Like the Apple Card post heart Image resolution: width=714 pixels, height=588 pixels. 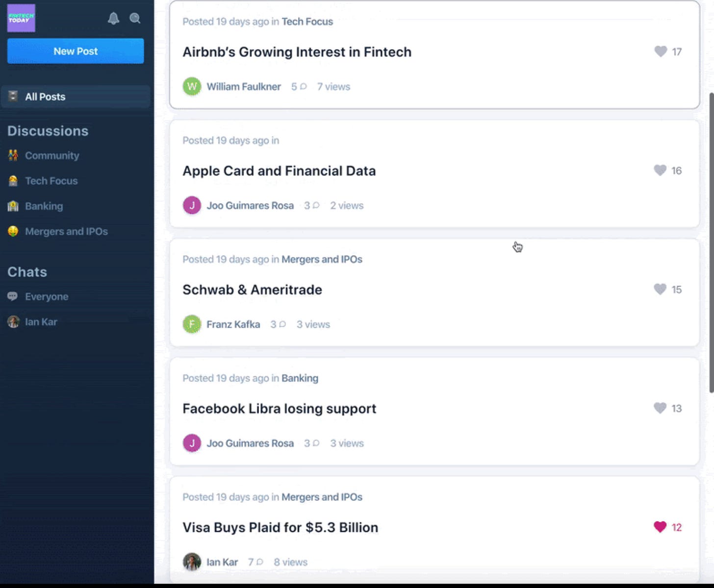[660, 170]
